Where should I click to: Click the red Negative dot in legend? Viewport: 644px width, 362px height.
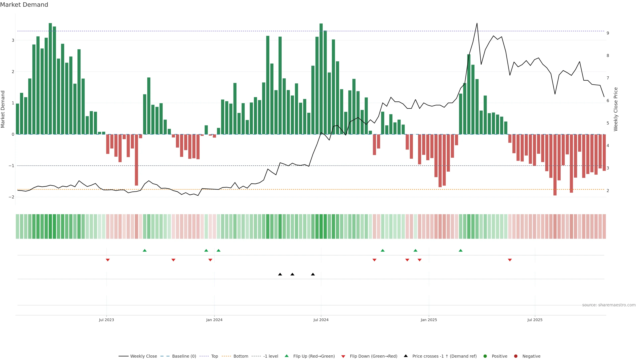[516, 356]
